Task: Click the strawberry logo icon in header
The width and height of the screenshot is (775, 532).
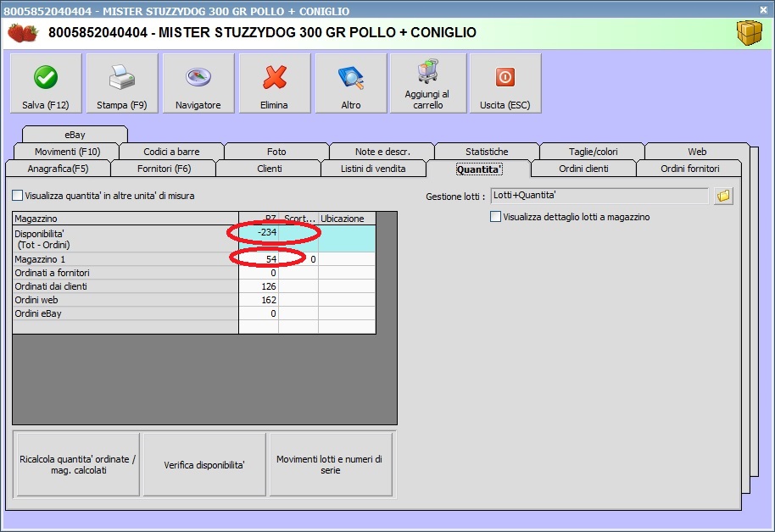Action: point(23,33)
